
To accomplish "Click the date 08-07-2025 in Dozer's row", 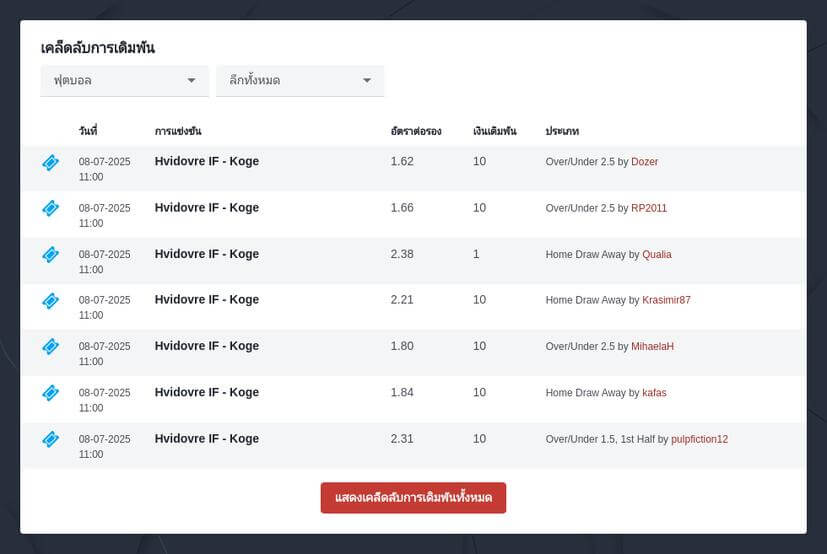I will point(104,162).
